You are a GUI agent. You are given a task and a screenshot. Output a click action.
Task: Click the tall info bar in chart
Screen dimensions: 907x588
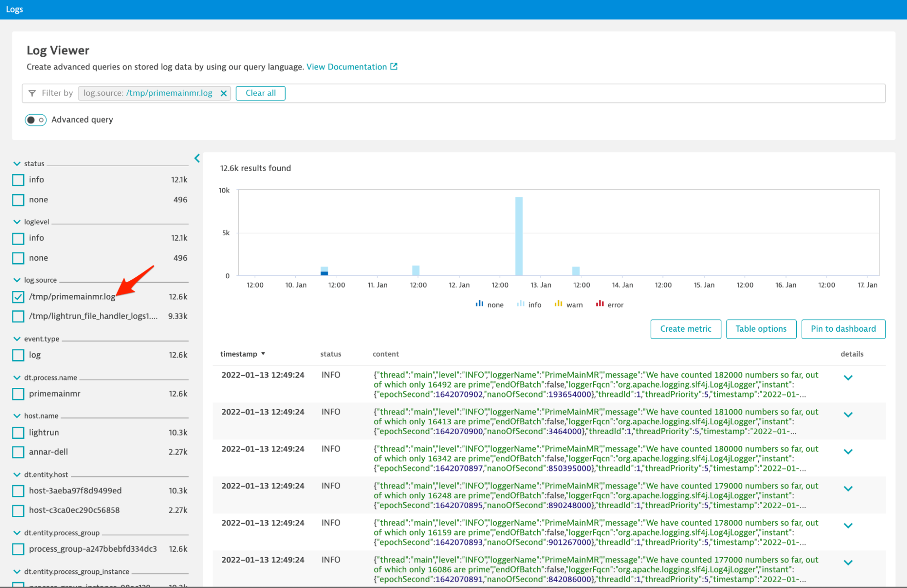(x=519, y=236)
